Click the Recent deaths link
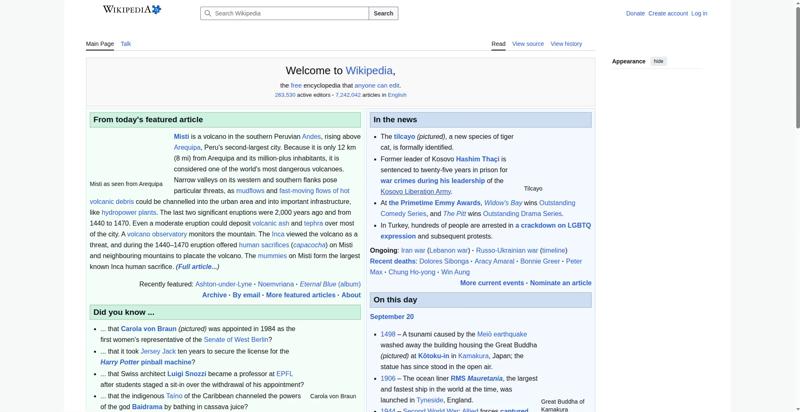This screenshot has height=412, width=800. pyautogui.click(x=393, y=261)
